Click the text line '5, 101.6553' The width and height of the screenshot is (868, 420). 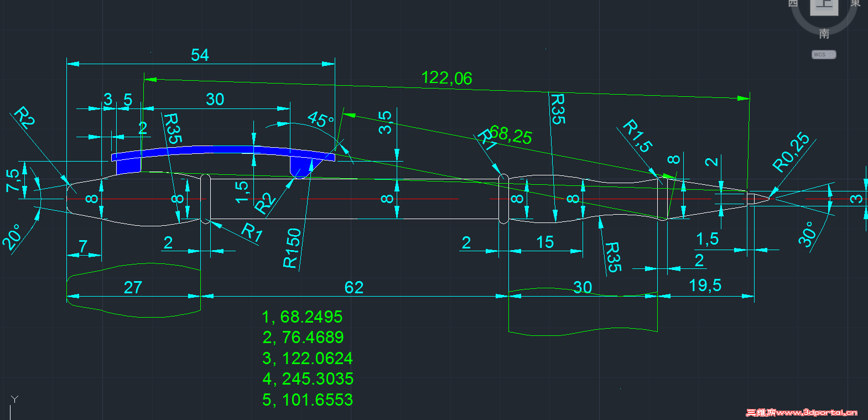[x=308, y=400]
